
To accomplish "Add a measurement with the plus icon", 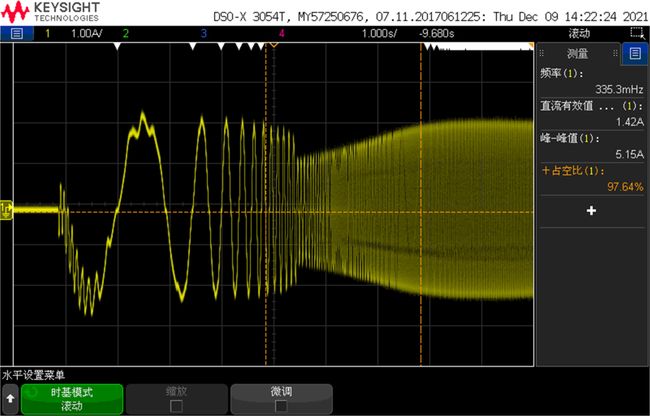I will point(591,210).
